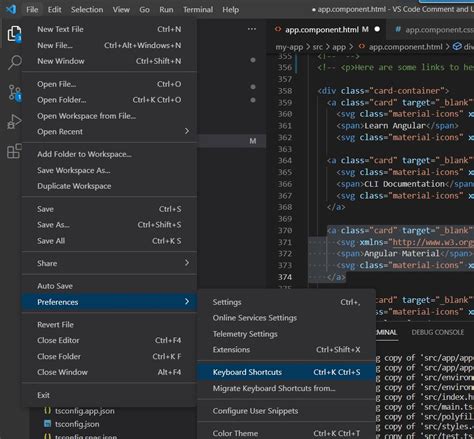Click the VS Code logo icon

point(11,9)
